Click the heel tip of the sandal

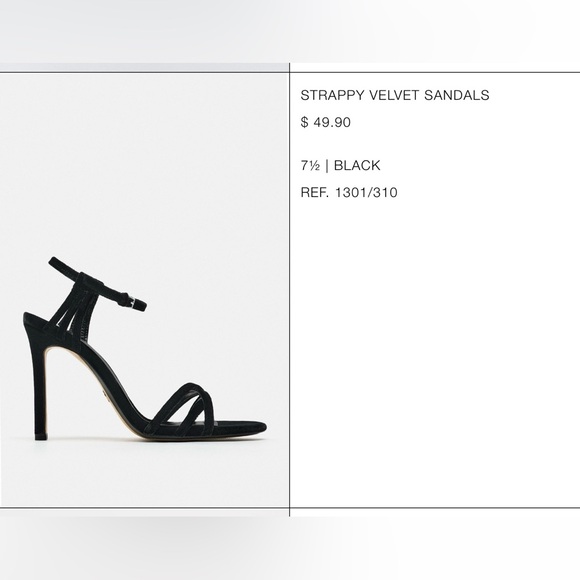41,436
